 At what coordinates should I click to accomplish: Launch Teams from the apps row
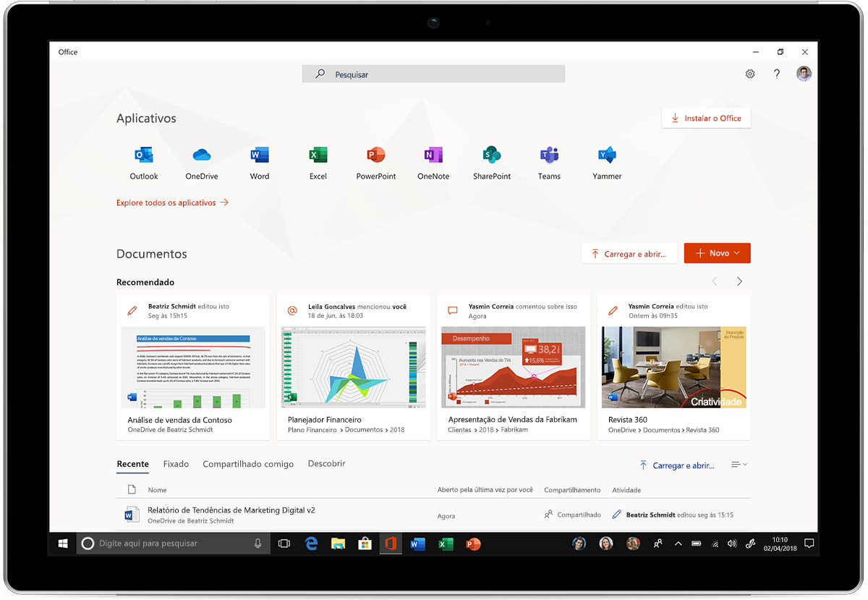549,156
